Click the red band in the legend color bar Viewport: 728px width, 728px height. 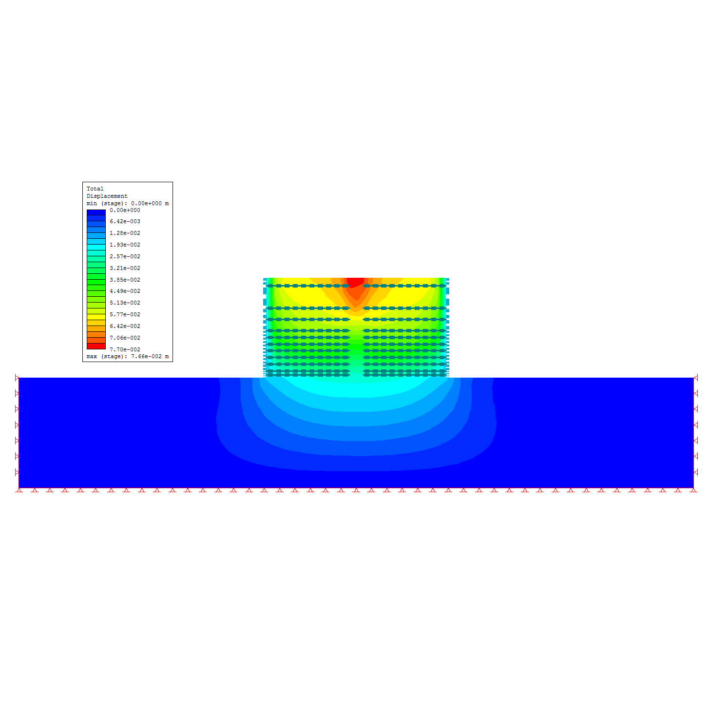tap(96, 346)
